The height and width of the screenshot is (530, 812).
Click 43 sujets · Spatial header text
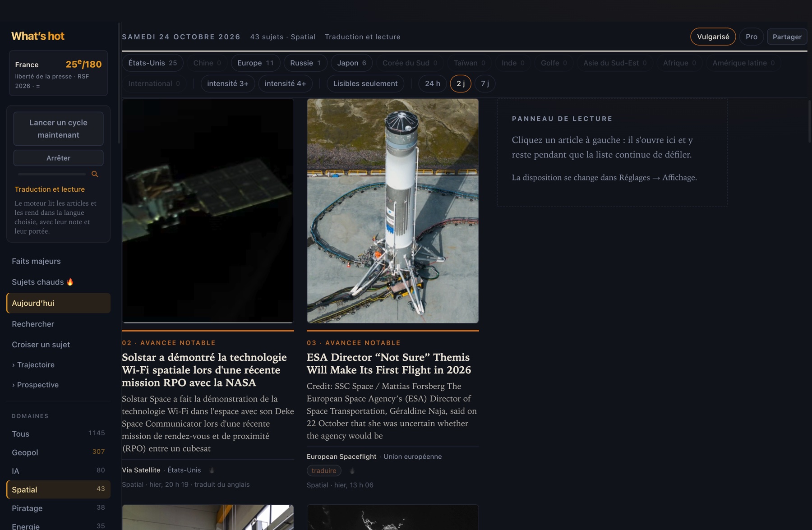coord(283,37)
